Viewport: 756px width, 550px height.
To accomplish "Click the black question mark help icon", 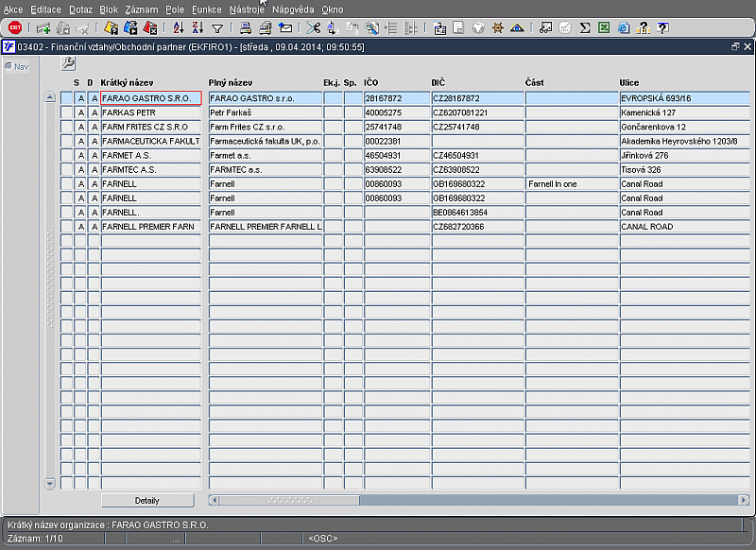I will tap(663, 28).
